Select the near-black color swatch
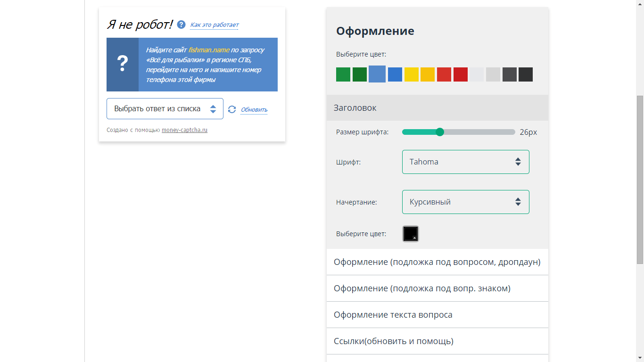644x362 pixels. click(x=526, y=74)
